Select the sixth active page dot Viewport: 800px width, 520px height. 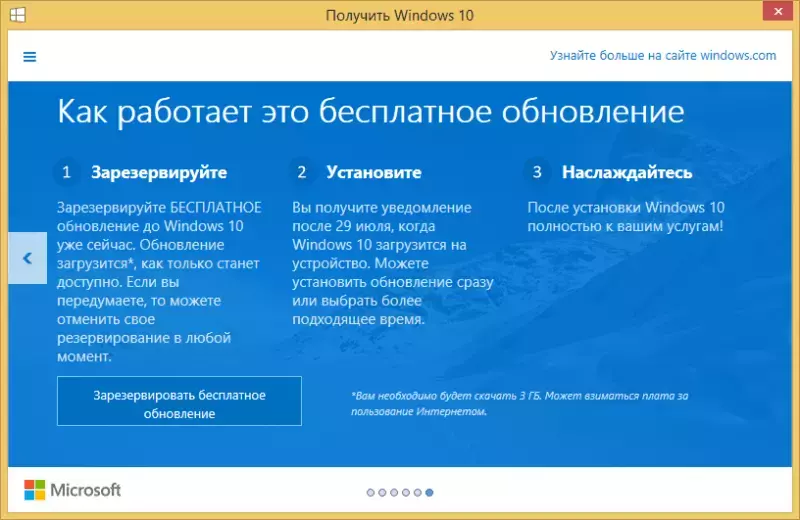(x=429, y=492)
